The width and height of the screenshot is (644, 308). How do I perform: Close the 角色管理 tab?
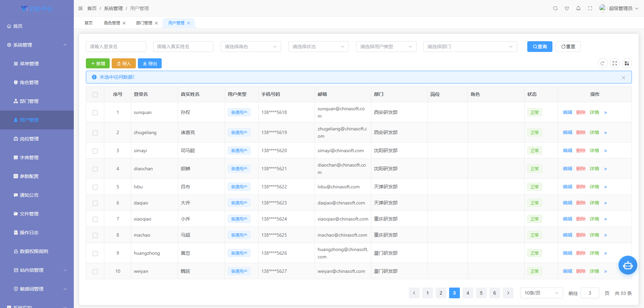tap(124, 23)
